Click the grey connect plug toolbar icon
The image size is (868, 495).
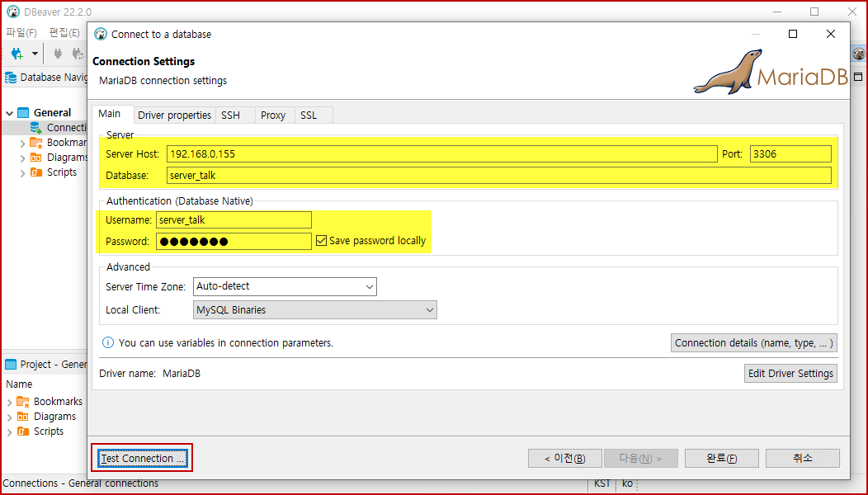pyautogui.click(x=58, y=54)
